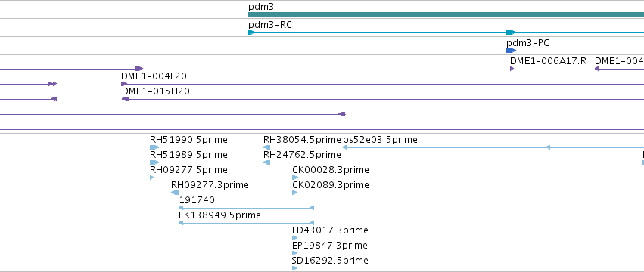
Task: Select the pdm3-PC transcript start block
Action: pyautogui.click(x=511, y=51)
